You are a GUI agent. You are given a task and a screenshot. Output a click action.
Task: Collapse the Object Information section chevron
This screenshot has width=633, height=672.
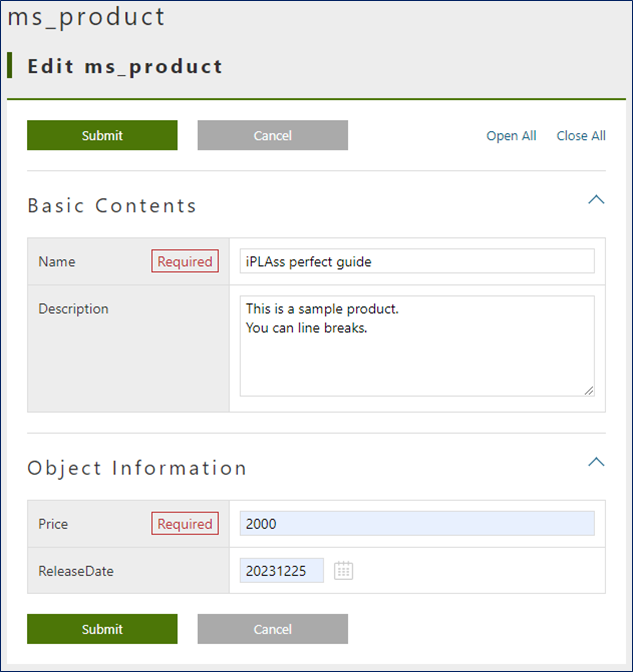tap(596, 462)
